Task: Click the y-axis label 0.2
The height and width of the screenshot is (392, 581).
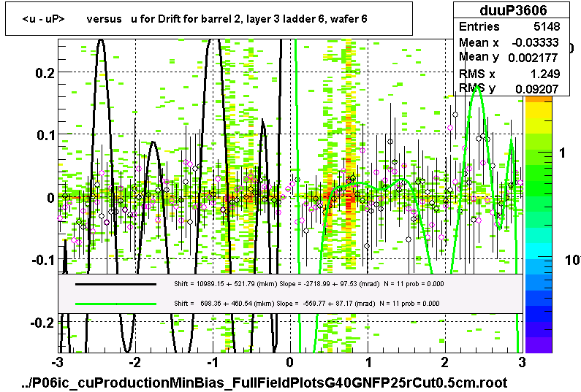Action: 45,72
